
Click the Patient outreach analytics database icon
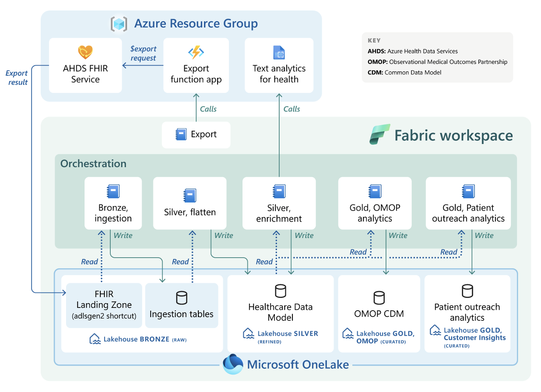pos(467,290)
